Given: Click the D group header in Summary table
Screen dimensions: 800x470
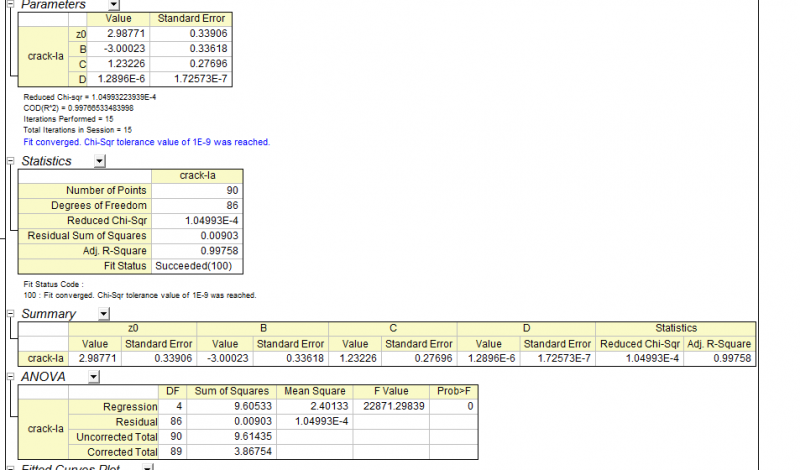Looking at the screenshot, I should pyautogui.click(x=526, y=329).
